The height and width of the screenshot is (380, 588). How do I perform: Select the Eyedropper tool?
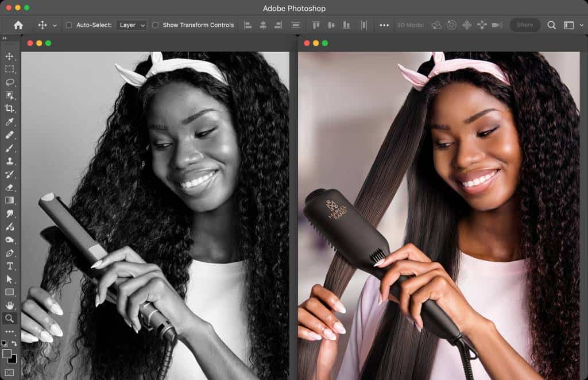click(x=9, y=122)
